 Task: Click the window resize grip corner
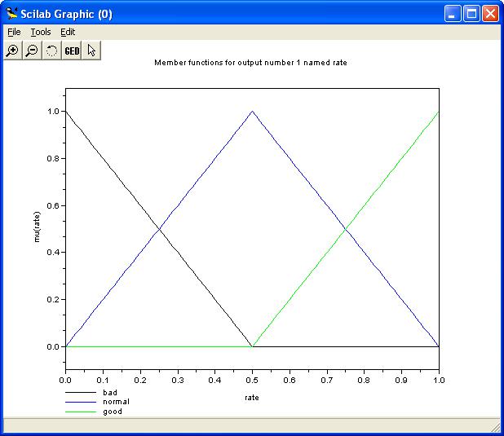496,428
